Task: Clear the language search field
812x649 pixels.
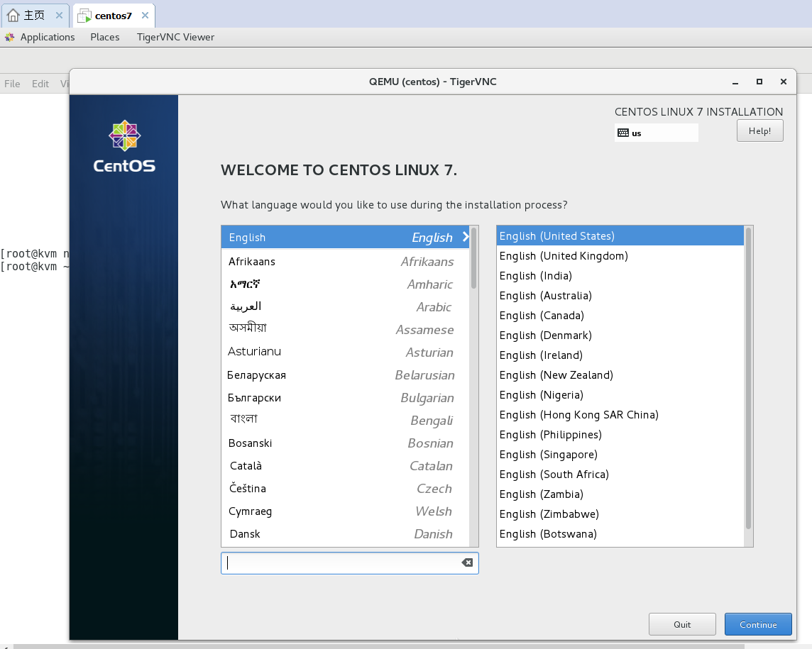Action: (467, 562)
